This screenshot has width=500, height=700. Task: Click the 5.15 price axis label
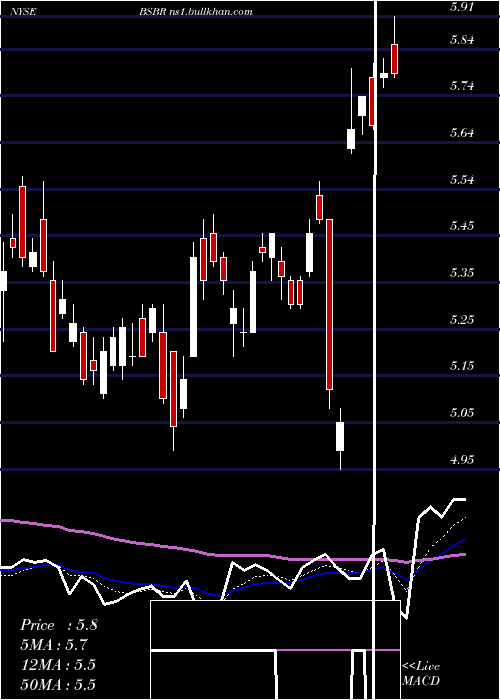point(462,366)
